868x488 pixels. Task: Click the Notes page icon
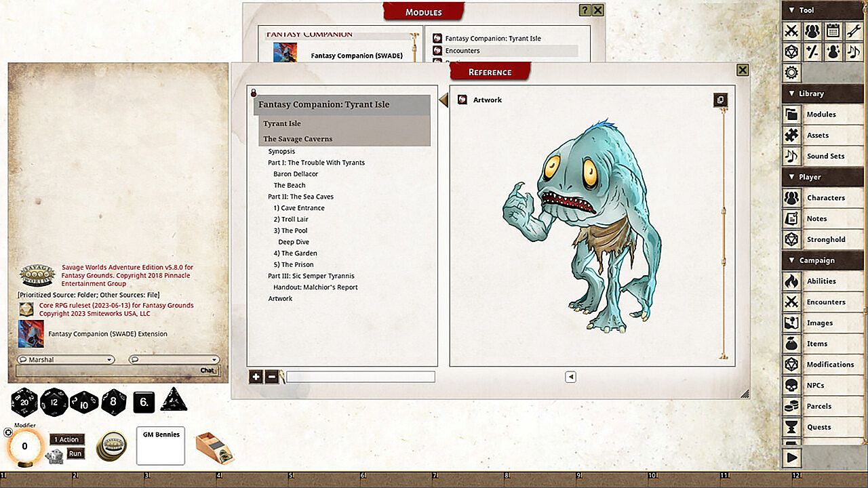click(791, 219)
